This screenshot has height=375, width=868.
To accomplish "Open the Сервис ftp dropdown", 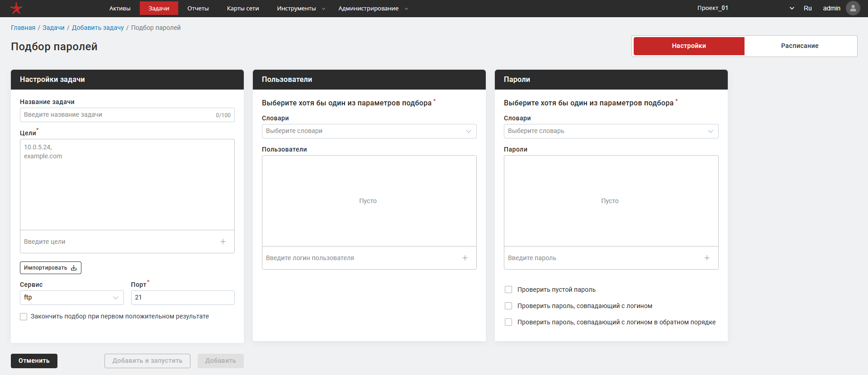I will [72, 298].
